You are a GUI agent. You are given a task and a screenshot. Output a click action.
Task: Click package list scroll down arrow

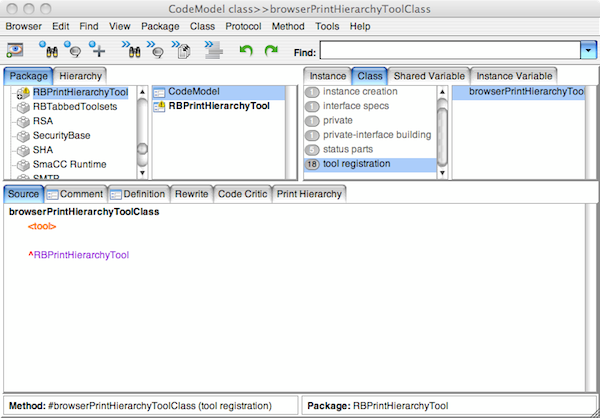coord(142,173)
